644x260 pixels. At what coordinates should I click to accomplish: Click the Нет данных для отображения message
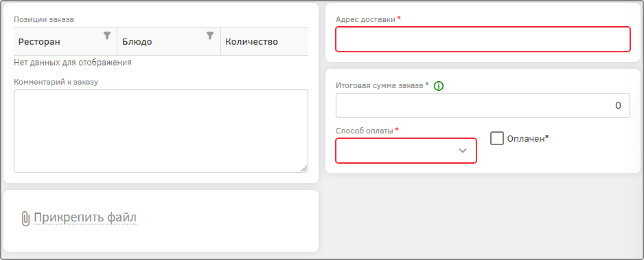(x=73, y=63)
